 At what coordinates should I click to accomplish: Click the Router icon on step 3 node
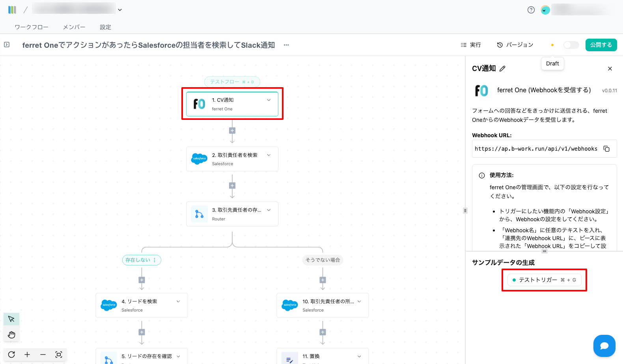coord(199,214)
